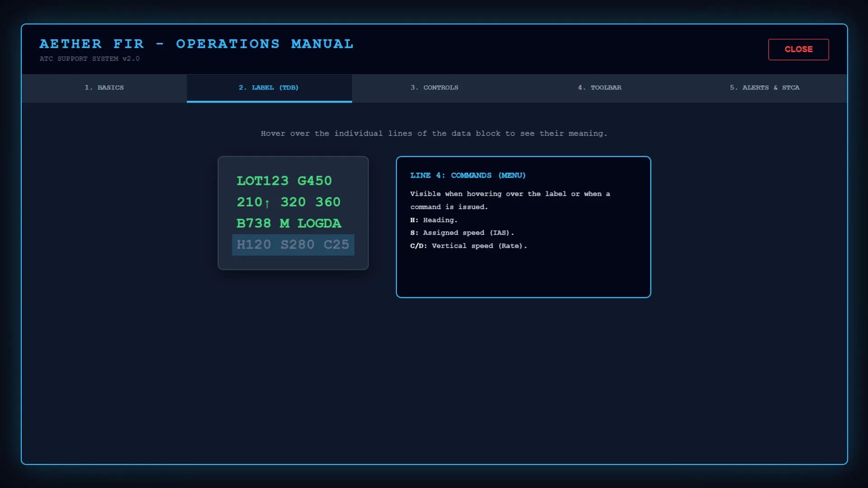
Task: Close the operations manual with CLOSE button
Action: point(798,49)
